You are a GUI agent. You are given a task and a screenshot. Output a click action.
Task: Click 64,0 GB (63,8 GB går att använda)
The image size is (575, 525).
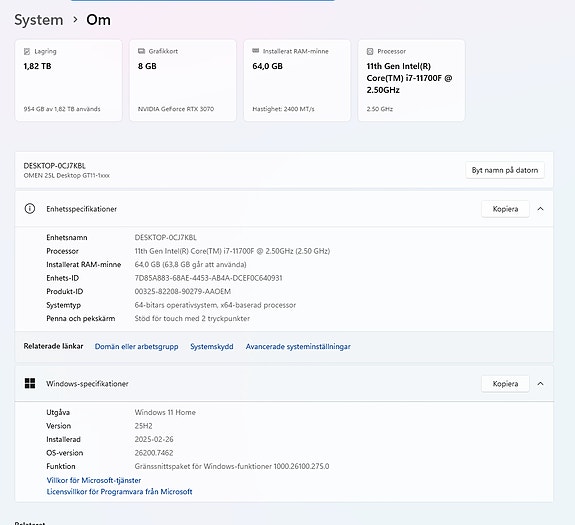[x=190, y=264]
